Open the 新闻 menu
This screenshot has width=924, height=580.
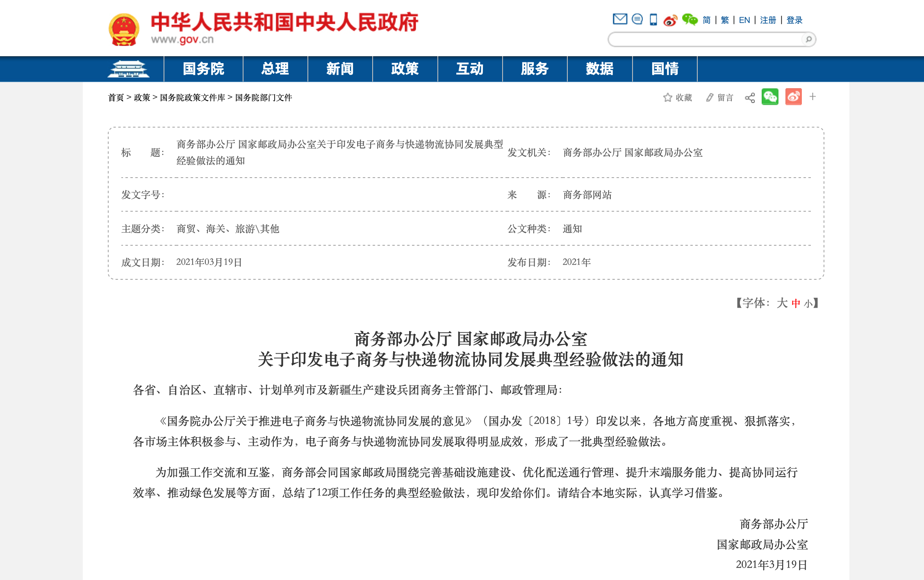click(340, 69)
